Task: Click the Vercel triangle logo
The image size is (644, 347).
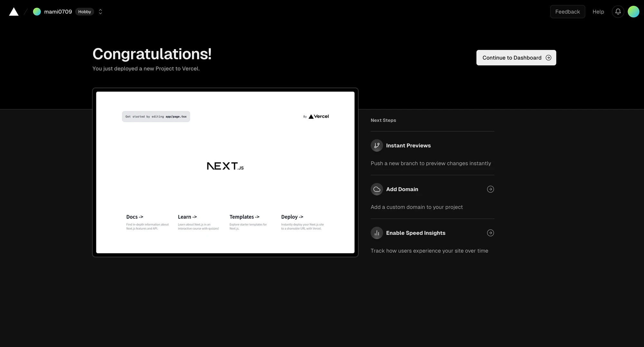Action: pos(14,12)
